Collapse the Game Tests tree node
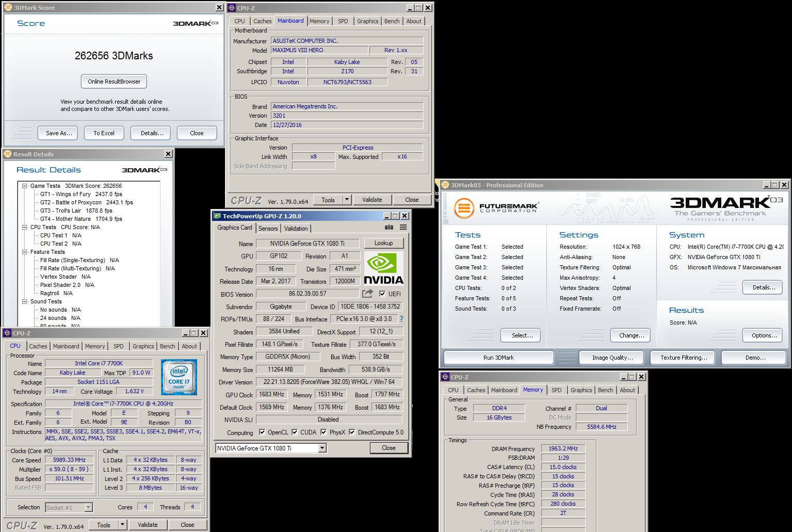 click(x=25, y=186)
